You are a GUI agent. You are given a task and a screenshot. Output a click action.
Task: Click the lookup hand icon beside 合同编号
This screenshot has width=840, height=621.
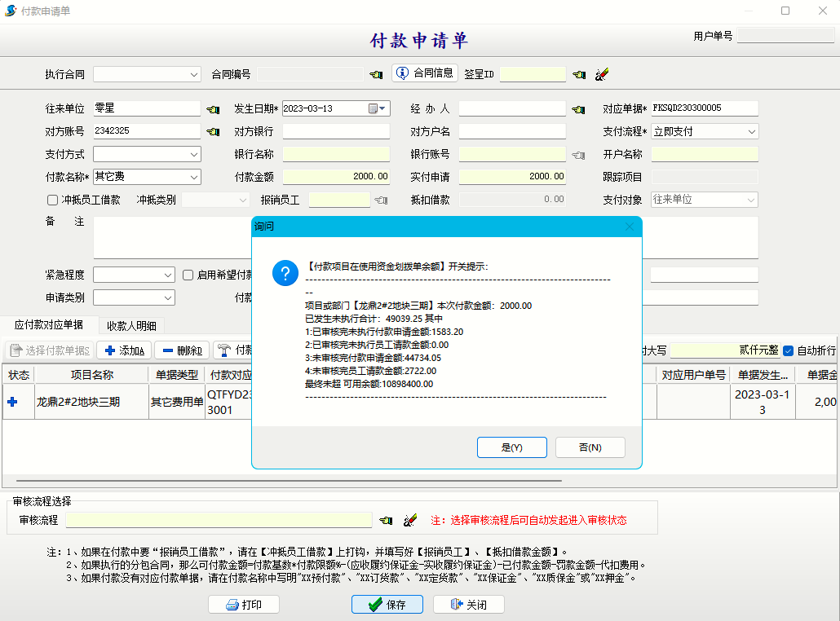coord(375,74)
